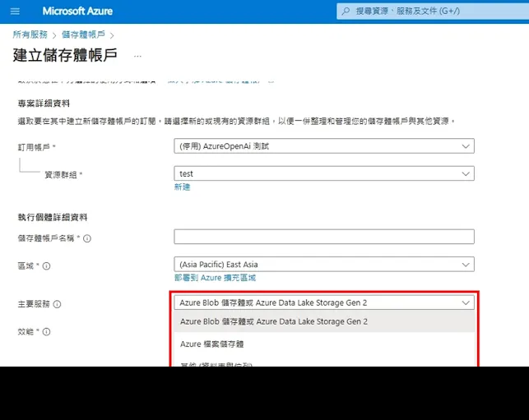Click the Microsoft Azure home title
This screenshot has height=420, width=529.
click(77, 12)
